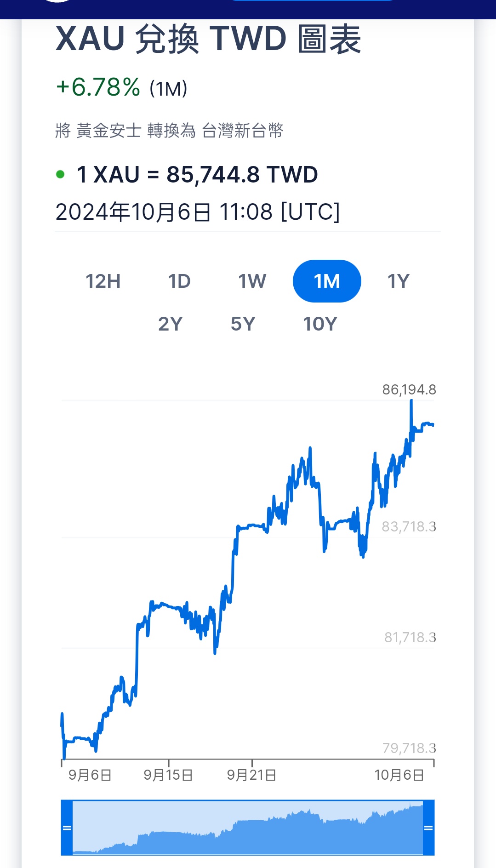Click the 9月15日 date axis label
This screenshot has height=868, width=496.
pyautogui.click(x=168, y=775)
